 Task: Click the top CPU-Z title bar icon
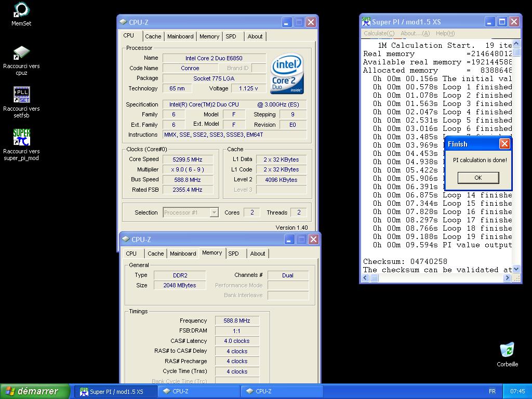click(123, 22)
